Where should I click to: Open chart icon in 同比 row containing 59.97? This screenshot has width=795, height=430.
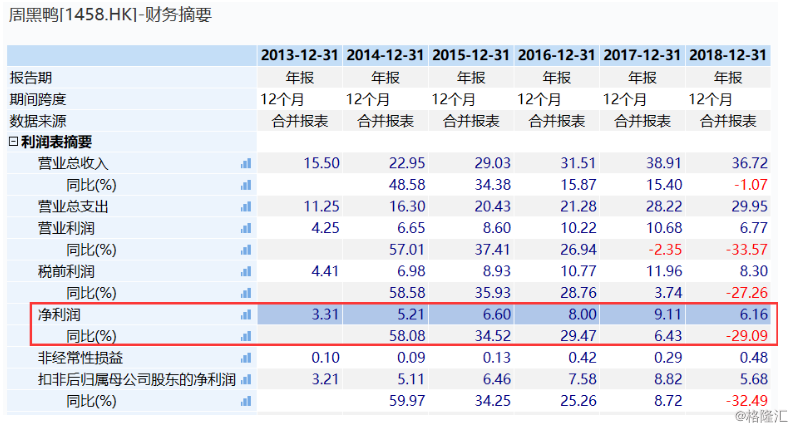click(246, 401)
